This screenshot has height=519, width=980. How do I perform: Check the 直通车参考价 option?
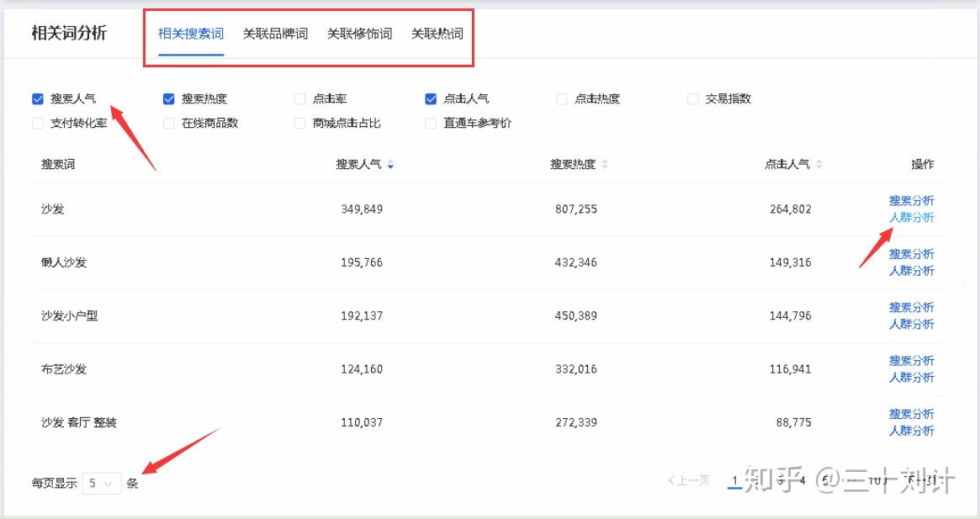(431, 123)
